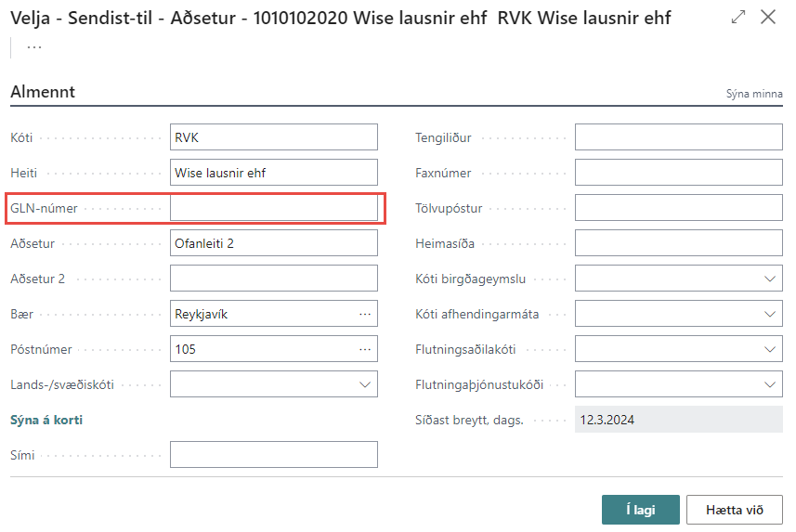Open the Bær lookup ellipsis button
Image resolution: width=796 pixels, height=532 pixels.
(x=365, y=314)
